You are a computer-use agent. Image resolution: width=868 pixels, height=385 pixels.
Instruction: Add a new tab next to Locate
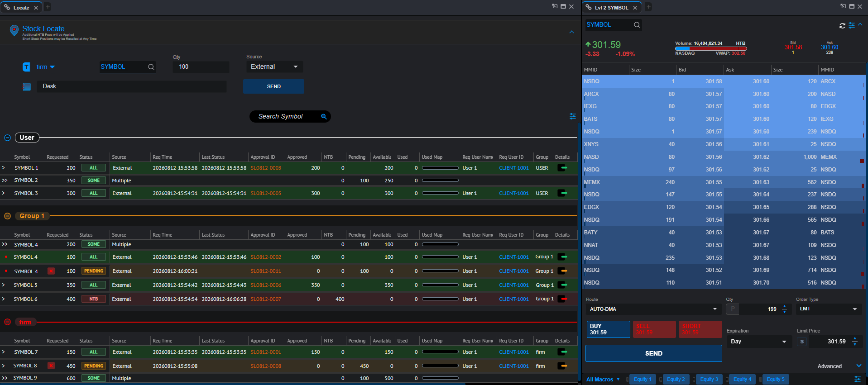point(48,7)
